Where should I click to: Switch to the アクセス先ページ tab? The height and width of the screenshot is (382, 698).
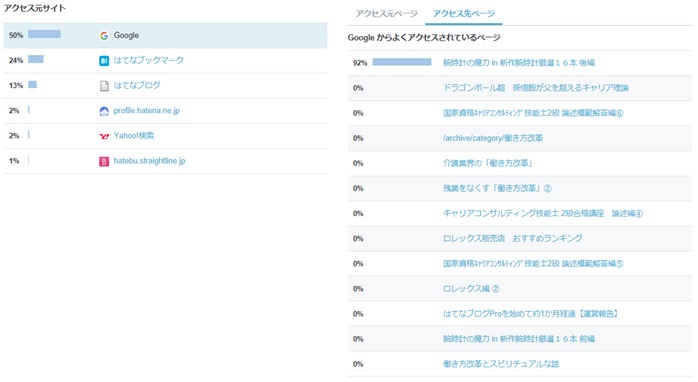[464, 13]
